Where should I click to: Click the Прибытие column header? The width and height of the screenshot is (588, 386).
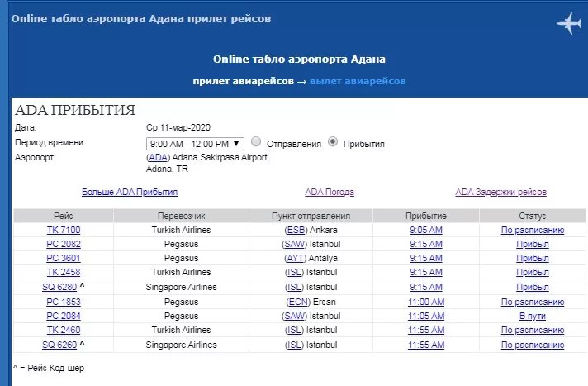tap(426, 216)
